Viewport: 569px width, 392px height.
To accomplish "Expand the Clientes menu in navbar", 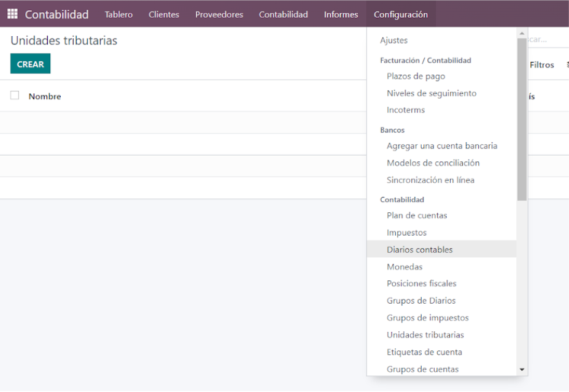I will pyautogui.click(x=164, y=14).
